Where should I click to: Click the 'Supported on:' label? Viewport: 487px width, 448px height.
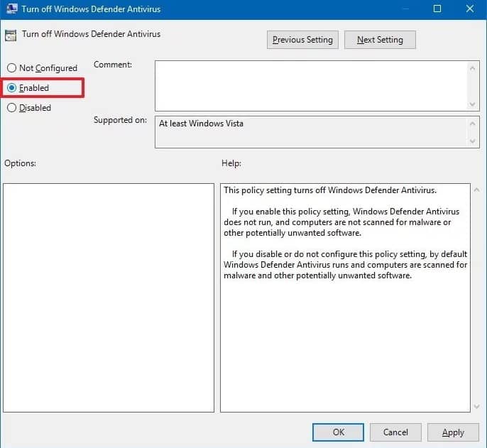(x=120, y=120)
